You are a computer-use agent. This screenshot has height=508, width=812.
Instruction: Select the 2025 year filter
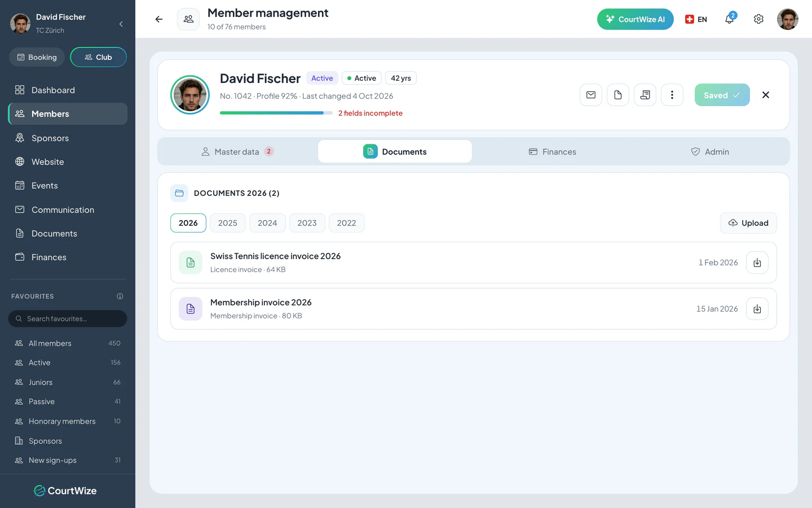click(228, 223)
